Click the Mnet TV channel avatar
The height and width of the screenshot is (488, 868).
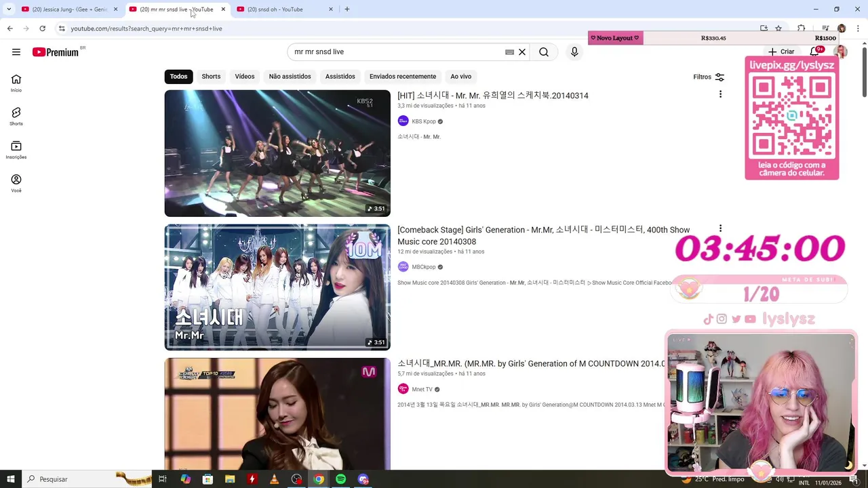pos(403,389)
